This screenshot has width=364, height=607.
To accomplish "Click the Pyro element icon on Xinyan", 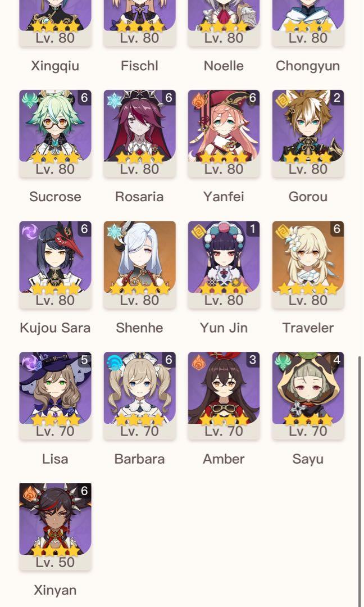I will click(x=30, y=495).
